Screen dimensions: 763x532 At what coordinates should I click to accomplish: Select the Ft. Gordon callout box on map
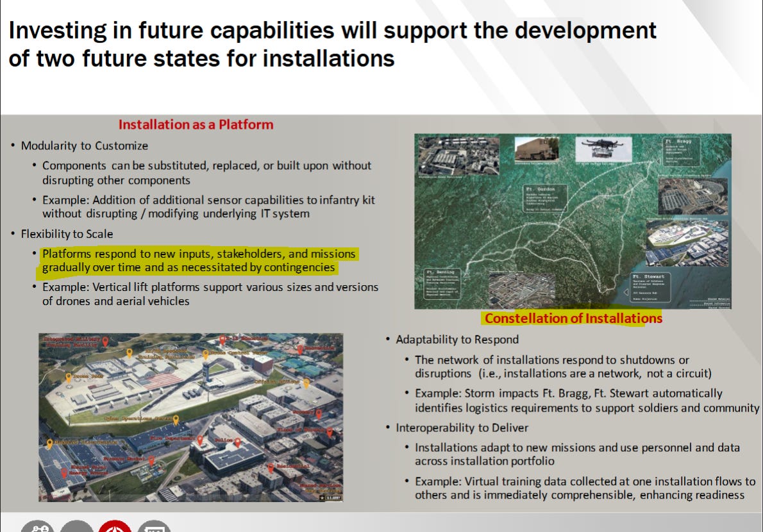coord(546,199)
